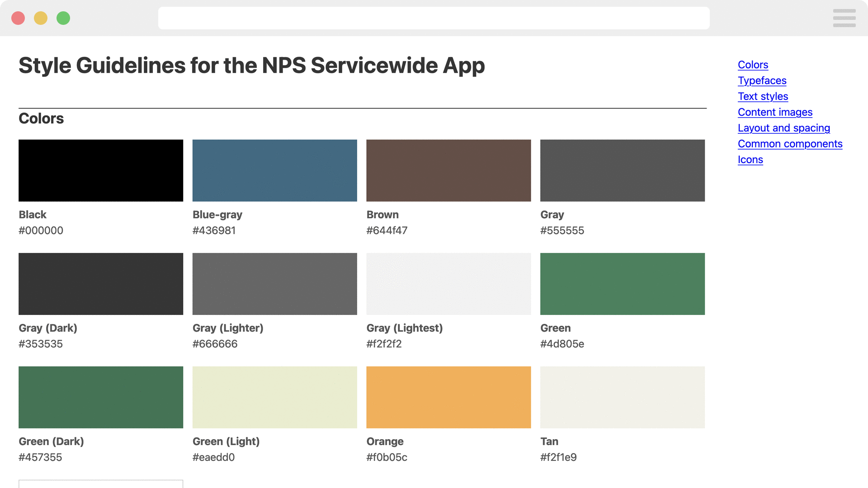The height and width of the screenshot is (488, 868).
Task: Open the Content images link
Action: tap(775, 112)
